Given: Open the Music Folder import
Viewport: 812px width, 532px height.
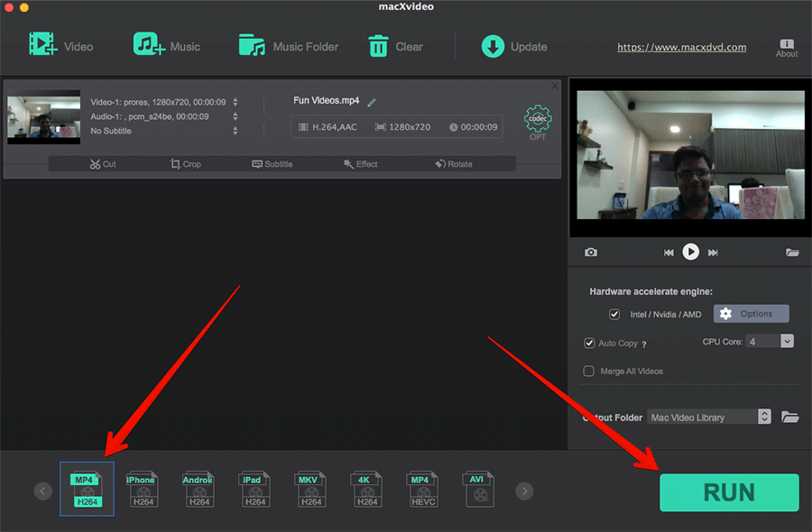Looking at the screenshot, I should tap(288, 46).
